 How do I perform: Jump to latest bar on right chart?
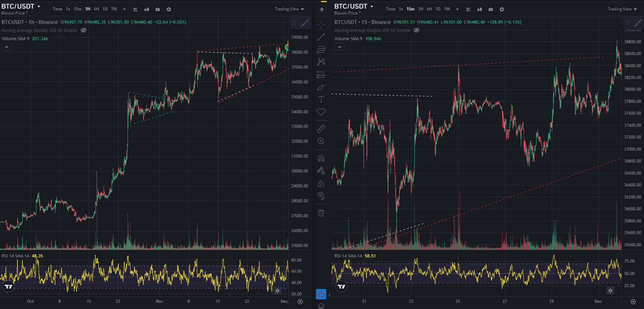[x=610, y=291]
